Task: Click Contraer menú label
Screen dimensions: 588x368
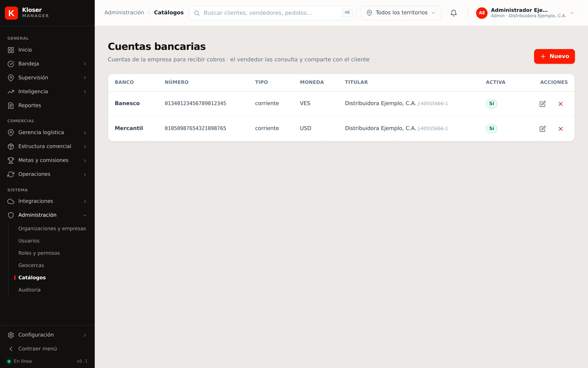Action: pyautogui.click(x=37, y=349)
